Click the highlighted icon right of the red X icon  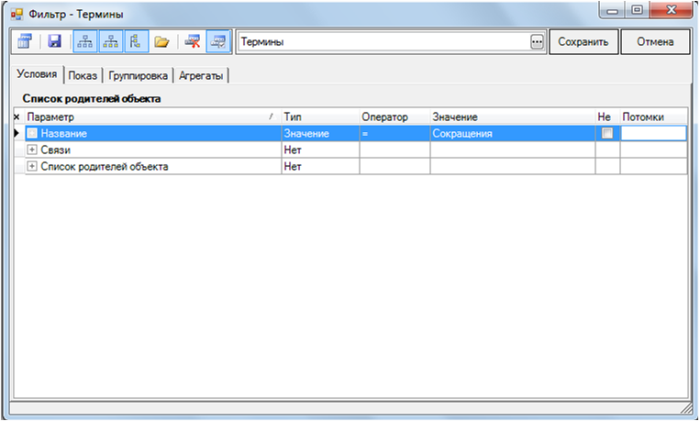tap(217, 42)
